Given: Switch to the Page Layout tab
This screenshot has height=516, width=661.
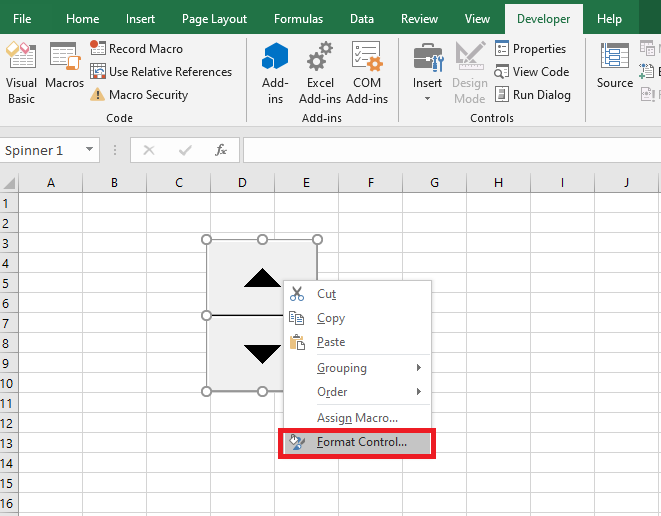Looking at the screenshot, I should click(x=214, y=19).
